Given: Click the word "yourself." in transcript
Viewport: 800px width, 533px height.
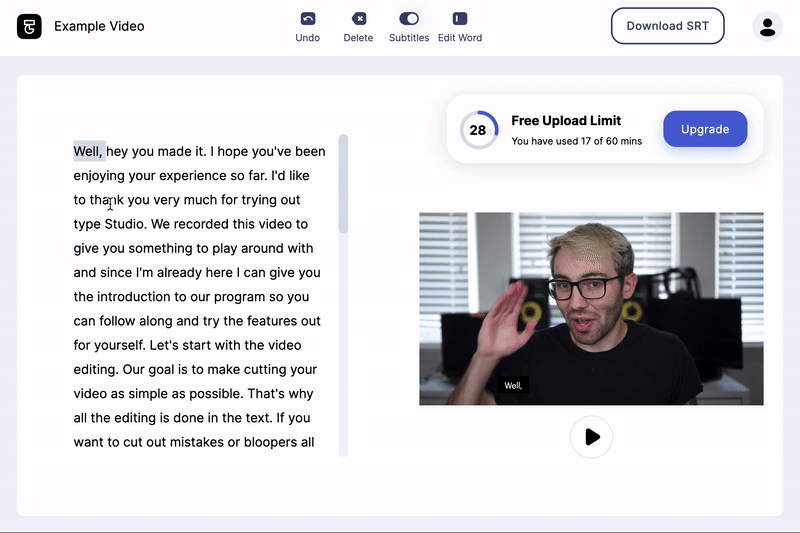Looking at the screenshot, I should pos(121,345).
